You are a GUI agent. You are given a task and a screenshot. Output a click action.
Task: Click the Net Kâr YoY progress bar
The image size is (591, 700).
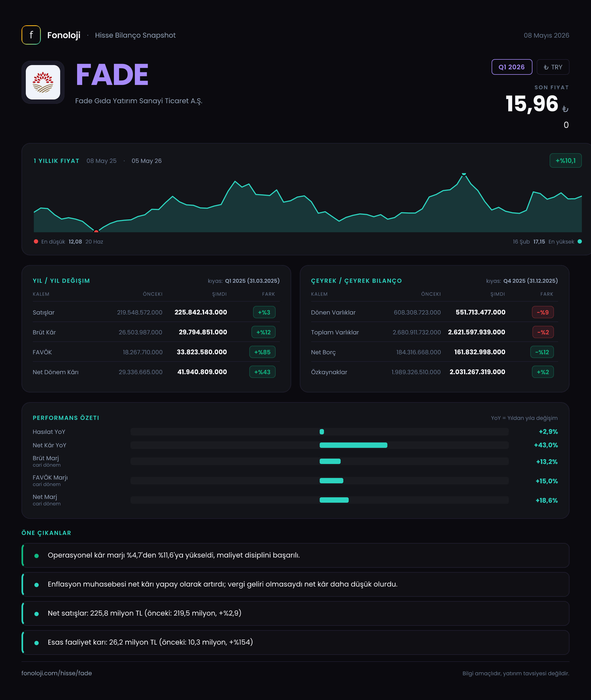tap(320, 445)
